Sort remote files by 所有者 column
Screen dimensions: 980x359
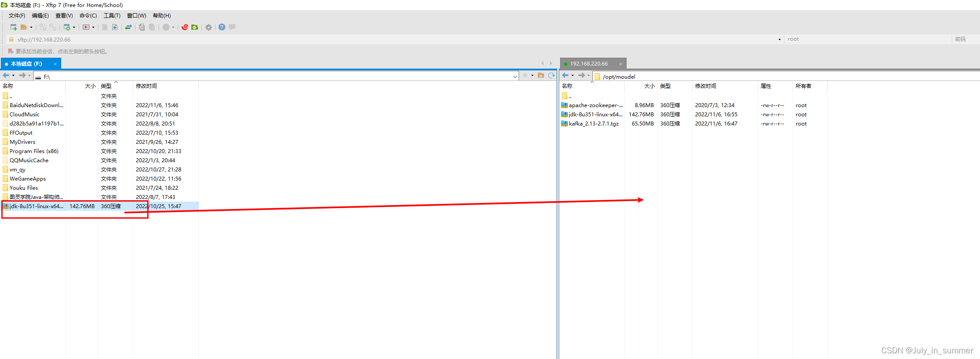[x=810, y=86]
